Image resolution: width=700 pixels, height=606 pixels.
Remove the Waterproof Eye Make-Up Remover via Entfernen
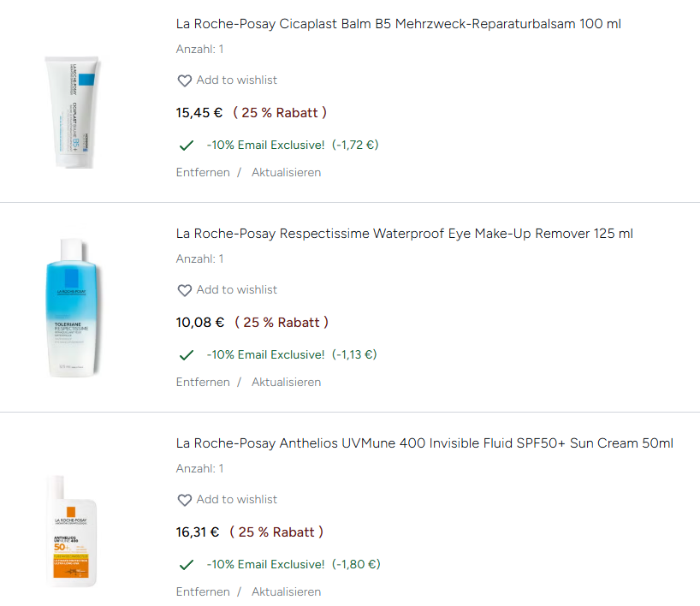pyautogui.click(x=203, y=382)
